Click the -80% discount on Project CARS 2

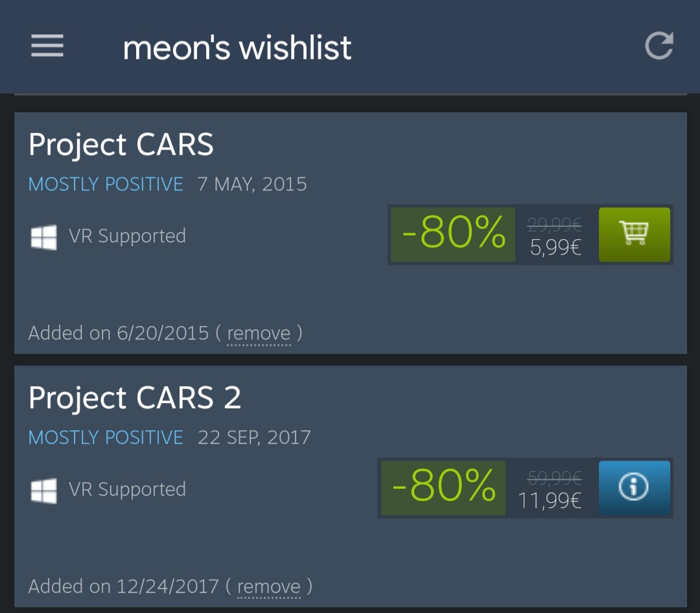443,488
